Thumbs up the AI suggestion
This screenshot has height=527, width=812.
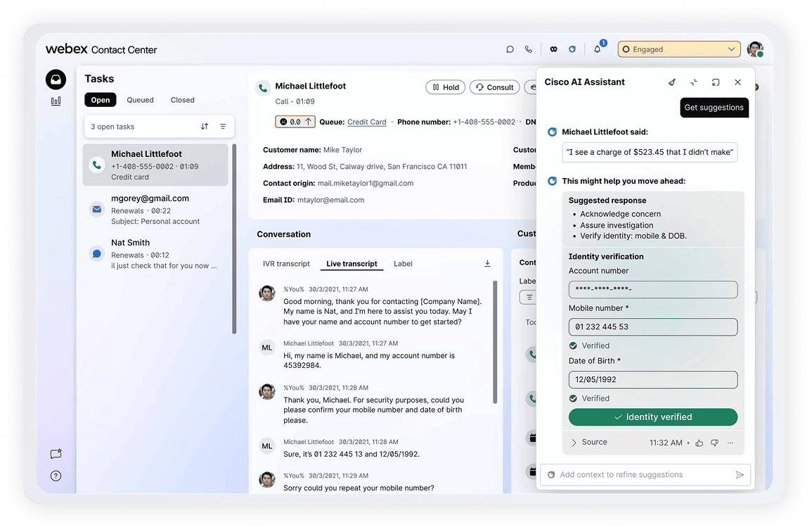(699, 443)
